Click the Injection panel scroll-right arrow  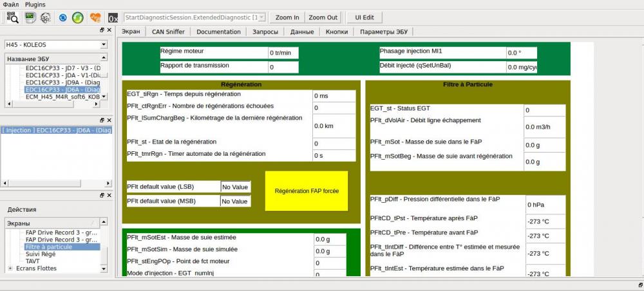(108, 183)
